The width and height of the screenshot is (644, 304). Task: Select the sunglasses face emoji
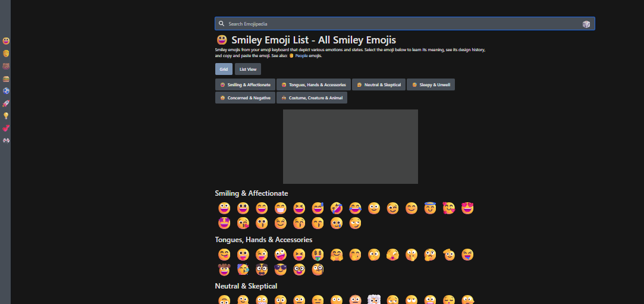pyautogui.click(x=281, y=269)
